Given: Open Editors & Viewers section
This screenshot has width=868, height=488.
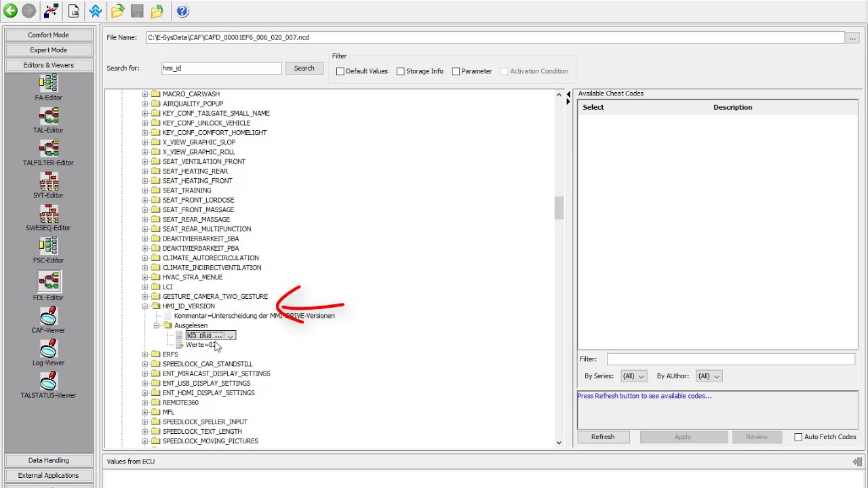Looking at the screenshot, I should 49,65.
